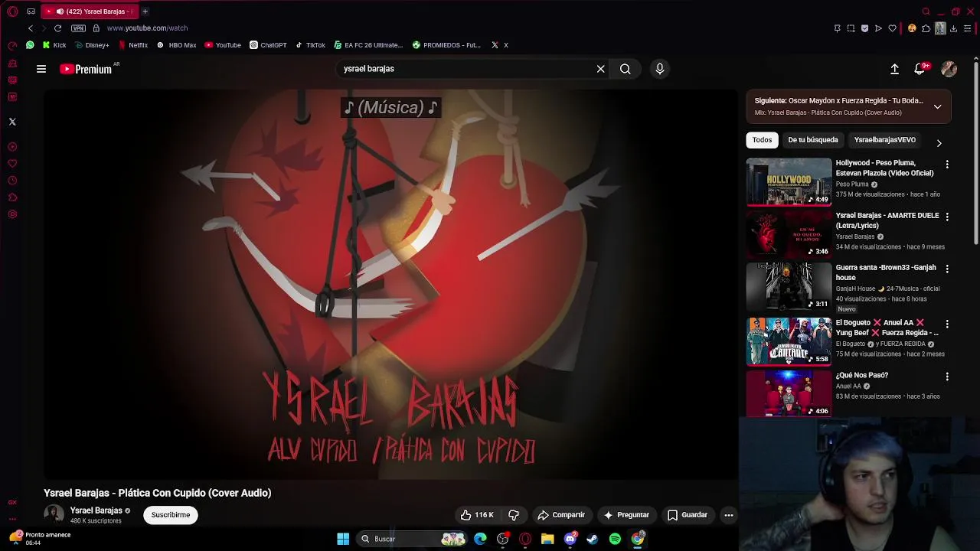Reload the page with the refresh icon
The height and width of the screenshot is (551, 980).
[x=57, y=28]
